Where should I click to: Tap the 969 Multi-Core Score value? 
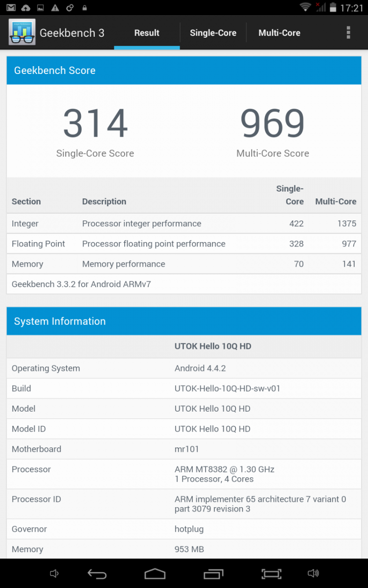(272, 123)
